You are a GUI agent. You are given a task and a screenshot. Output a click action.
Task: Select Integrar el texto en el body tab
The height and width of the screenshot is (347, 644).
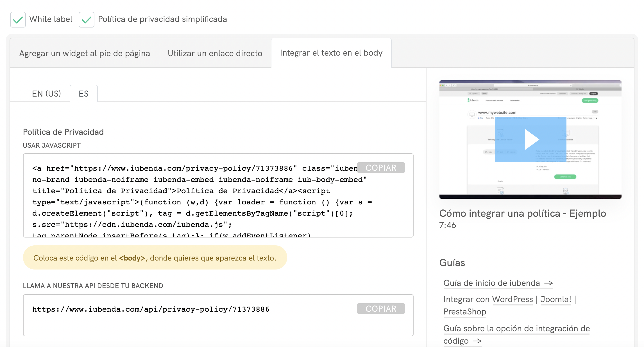tap(331, 53)
